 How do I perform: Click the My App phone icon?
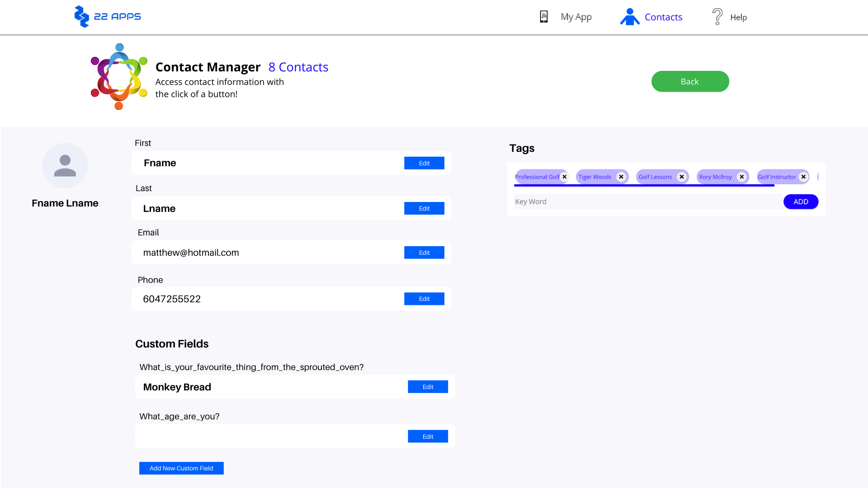[x=544, y=17]
